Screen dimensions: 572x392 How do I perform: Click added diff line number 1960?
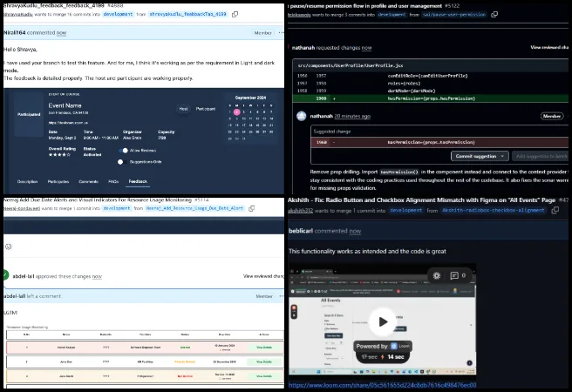(322, 98)
